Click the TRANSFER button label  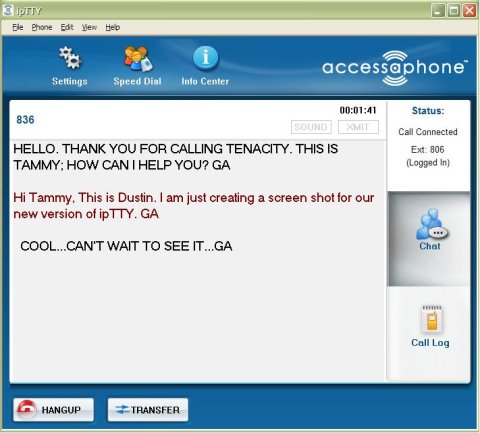pyautogui.click(x=155, y=410)
